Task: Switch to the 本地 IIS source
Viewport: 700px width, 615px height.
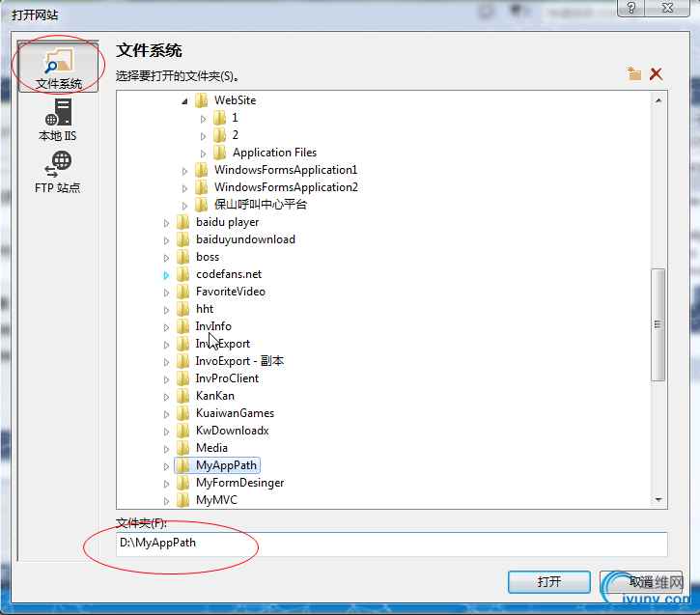Action: (x=58, y=120)
